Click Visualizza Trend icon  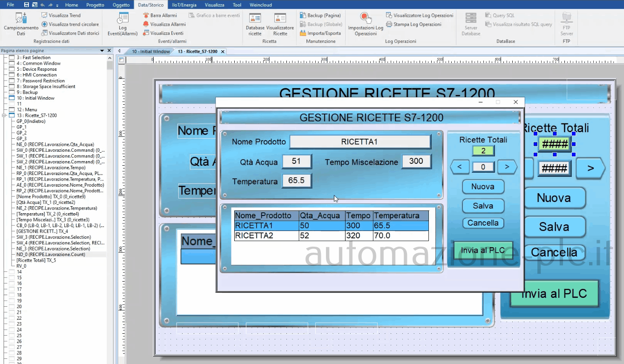[x=45, y=15]
